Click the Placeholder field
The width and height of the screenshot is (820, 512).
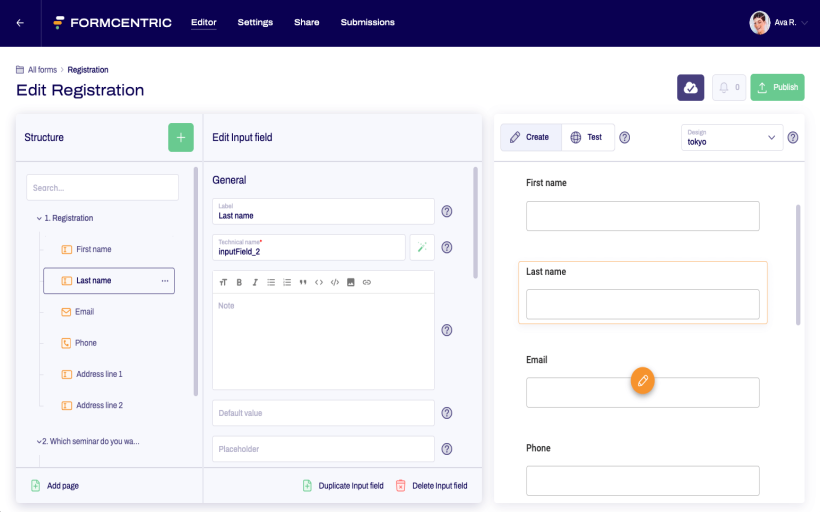323,449
